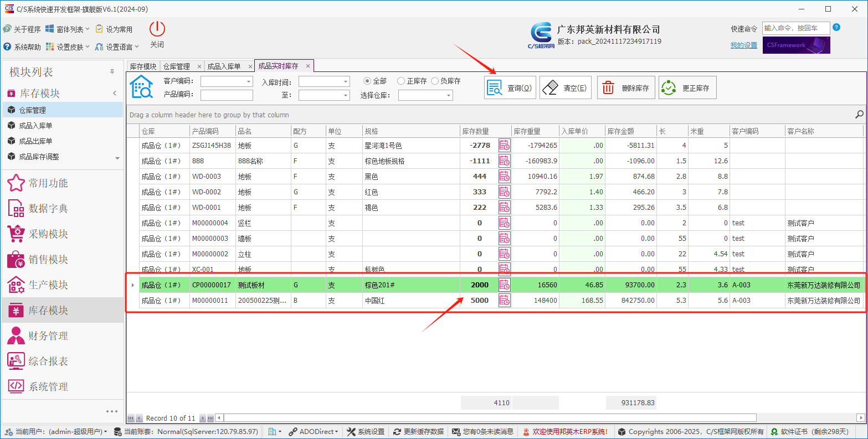Viewport: 868px width, 439px height.
Task: Click the 产品编码 input field
Action: coord(227,95)
